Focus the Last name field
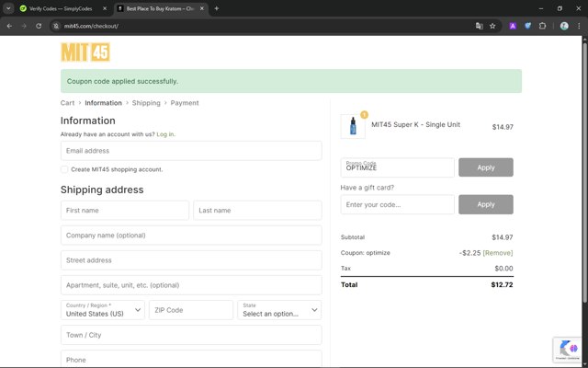Image resolution: width=588 pixels, height=368 pixels. click(257, 211)
